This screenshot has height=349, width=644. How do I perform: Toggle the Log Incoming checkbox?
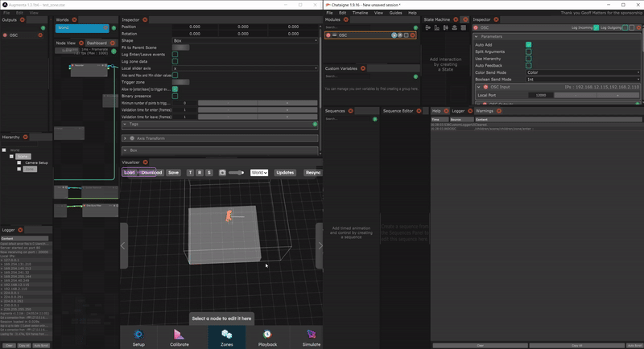(x=596, y=27)
